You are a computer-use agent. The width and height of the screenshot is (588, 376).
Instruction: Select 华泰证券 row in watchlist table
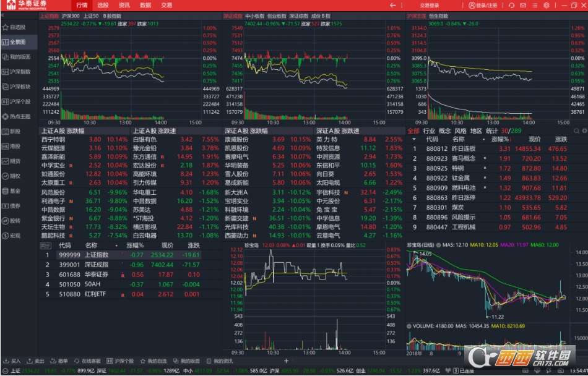tap(120, 275)
